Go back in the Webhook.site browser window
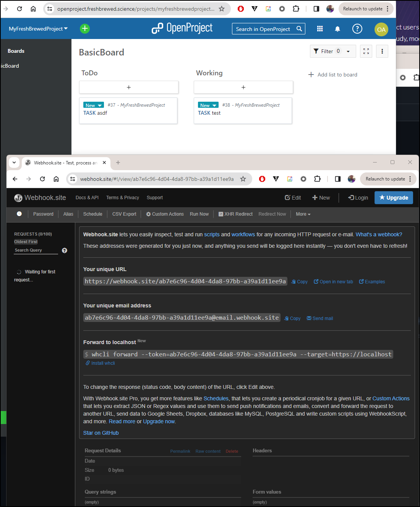The height and width of the screenshot is (507, 420). (15, 179)
